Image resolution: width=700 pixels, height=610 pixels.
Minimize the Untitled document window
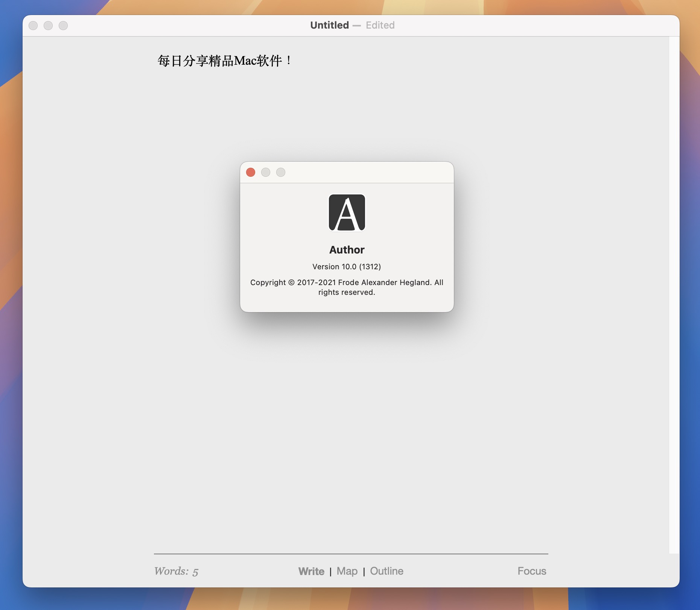pyautogui.click(x=48, y=26)
